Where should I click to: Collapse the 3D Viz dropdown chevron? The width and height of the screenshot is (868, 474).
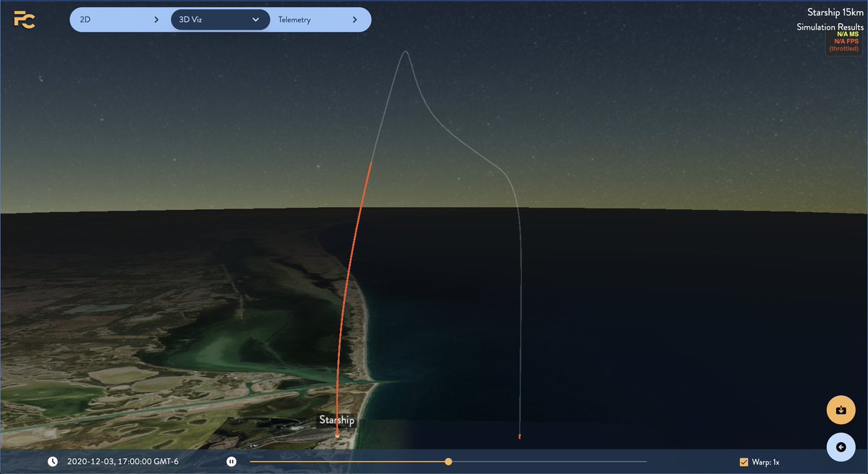pos(255,20)
